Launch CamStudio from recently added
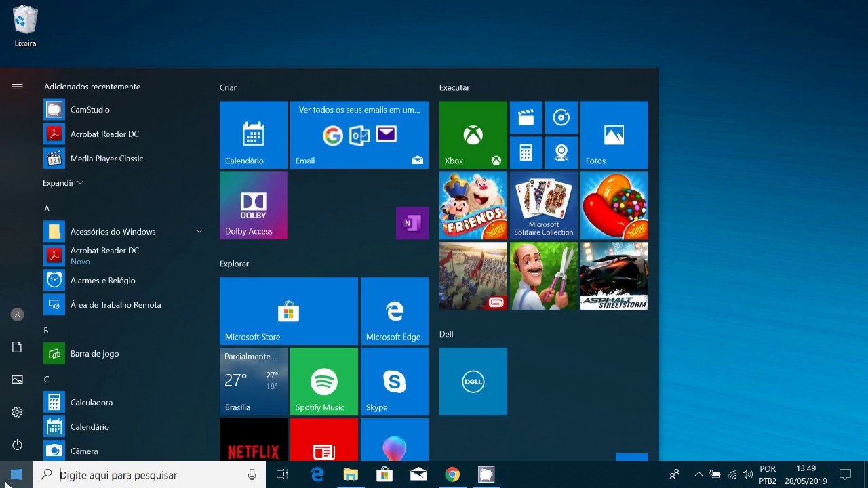Screen dimensions: 868x488 [x=124, y=110]
